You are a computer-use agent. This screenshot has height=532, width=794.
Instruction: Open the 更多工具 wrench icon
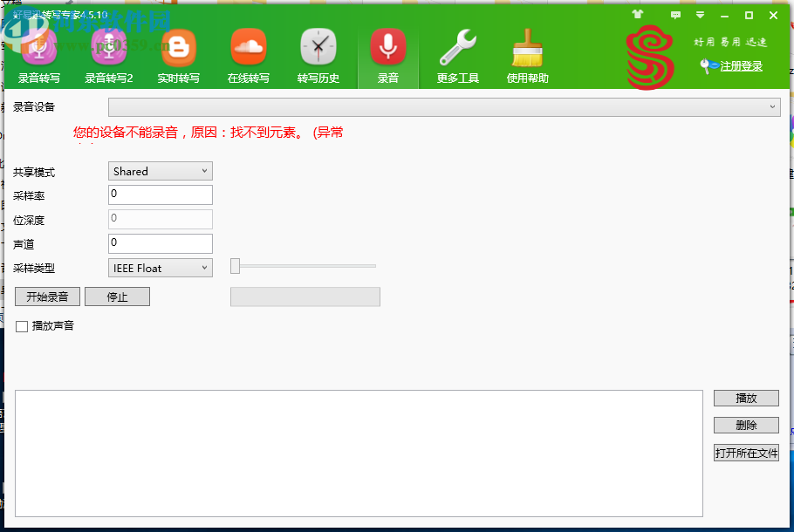[x=458, y=57]
